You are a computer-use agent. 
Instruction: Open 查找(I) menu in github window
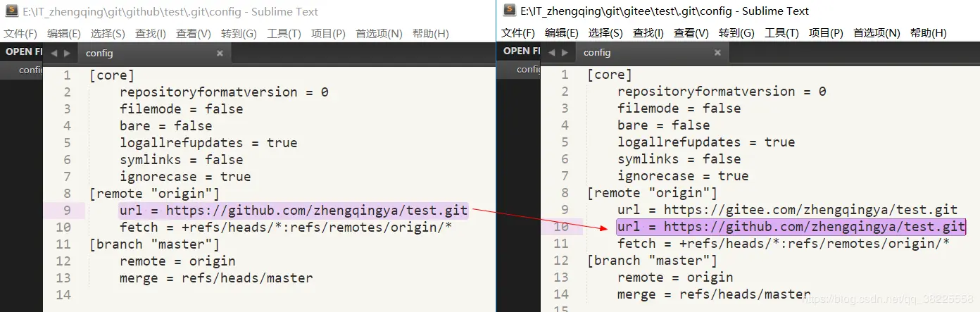tap(151, 34)
